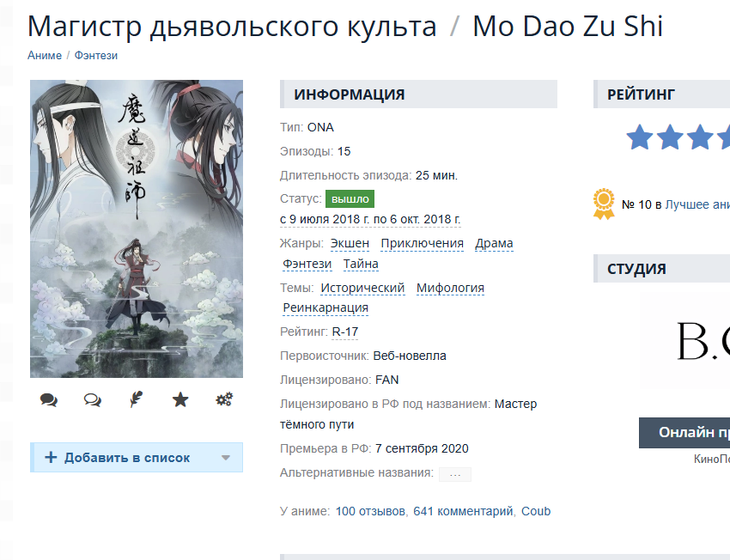
Task: Click the Добавить в список button
Action: (x=137, y=458)
